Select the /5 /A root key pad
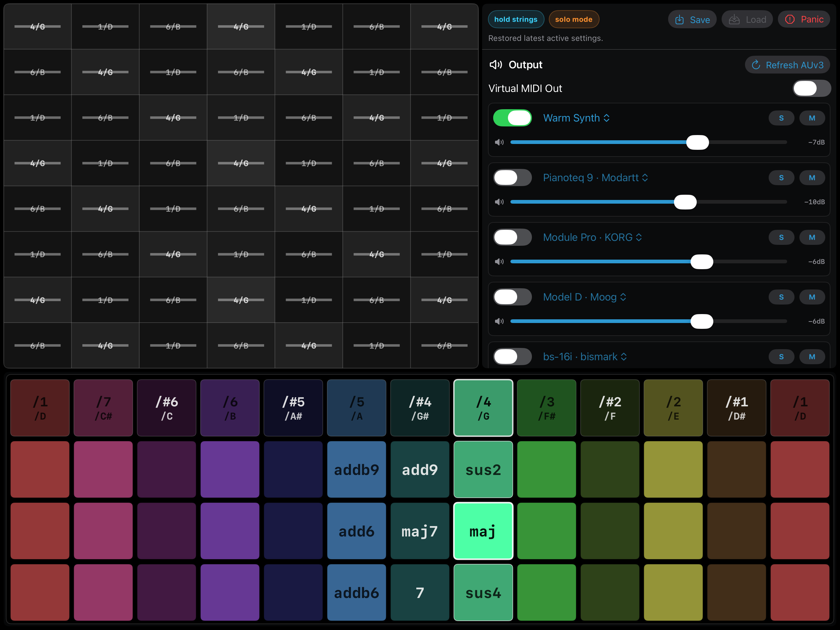This screenshot has height=630, width=840. point(357,408)
